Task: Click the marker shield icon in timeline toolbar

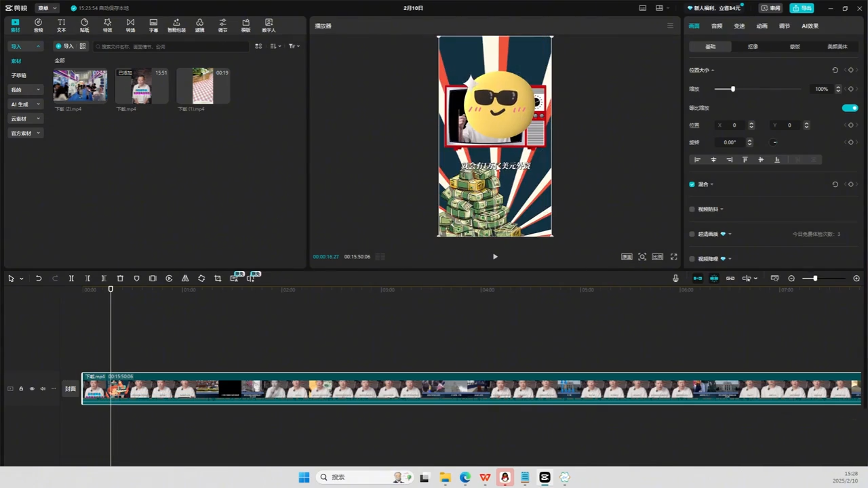Action: tap(136, 279)
